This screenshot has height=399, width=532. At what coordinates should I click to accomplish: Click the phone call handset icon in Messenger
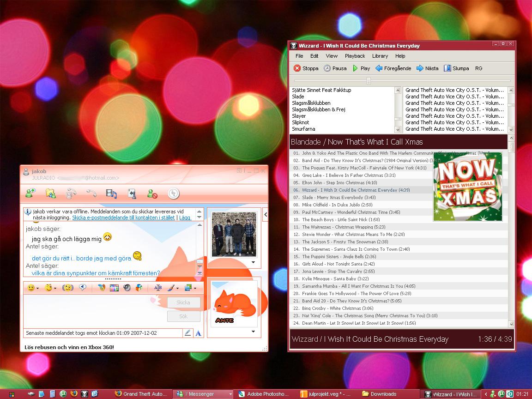click(x=91, y=193)
